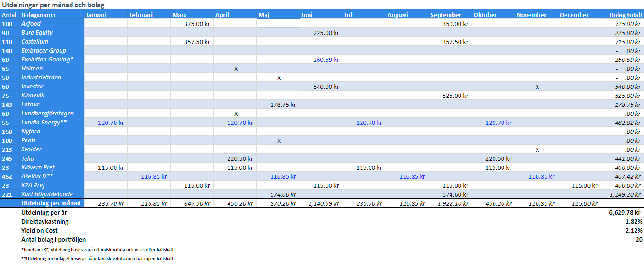Select the K2A Pref cell
The width and height of the screenshot is (644, 263).
52,185
